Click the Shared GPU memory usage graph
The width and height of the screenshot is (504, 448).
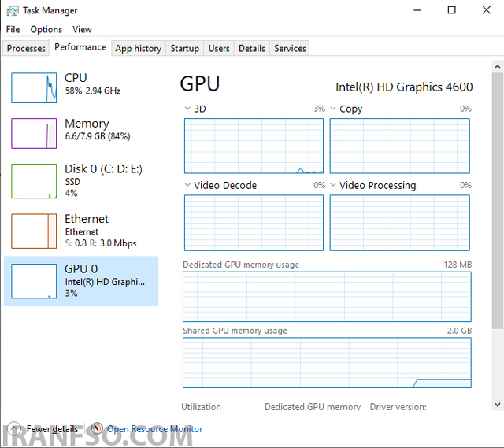point(327,362)
